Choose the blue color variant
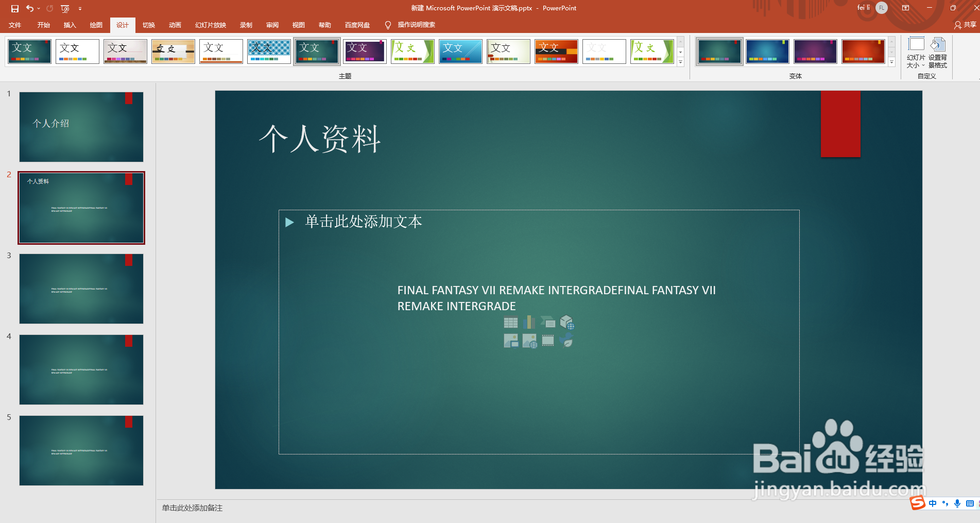The width and height of the screenshot is (980, 523). point(767,52)
